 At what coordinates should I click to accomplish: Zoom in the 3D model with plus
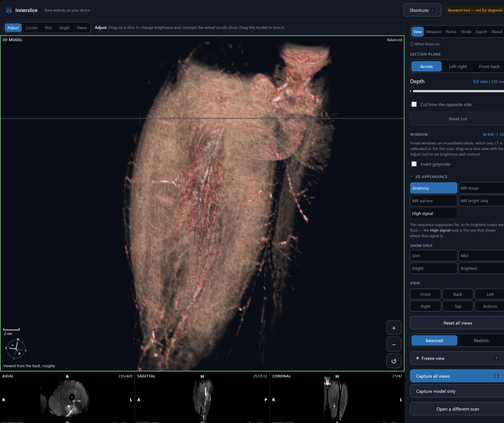click(x=394, y=328)
